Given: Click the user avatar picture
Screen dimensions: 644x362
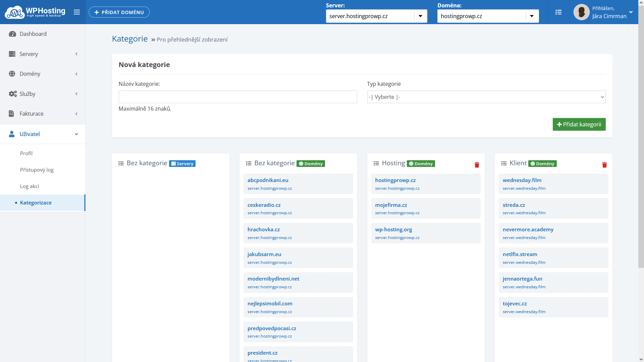Looking at the screenshot, I should coord(581,12).
